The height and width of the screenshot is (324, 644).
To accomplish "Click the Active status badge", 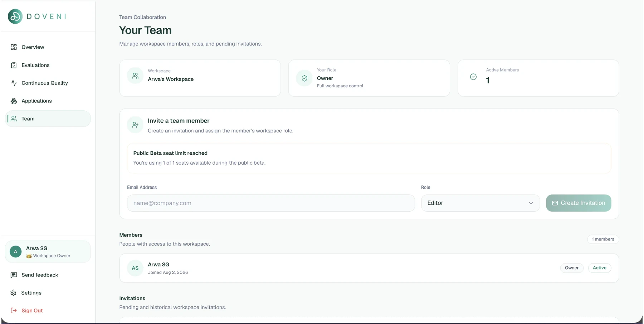I will coord(600,268).
